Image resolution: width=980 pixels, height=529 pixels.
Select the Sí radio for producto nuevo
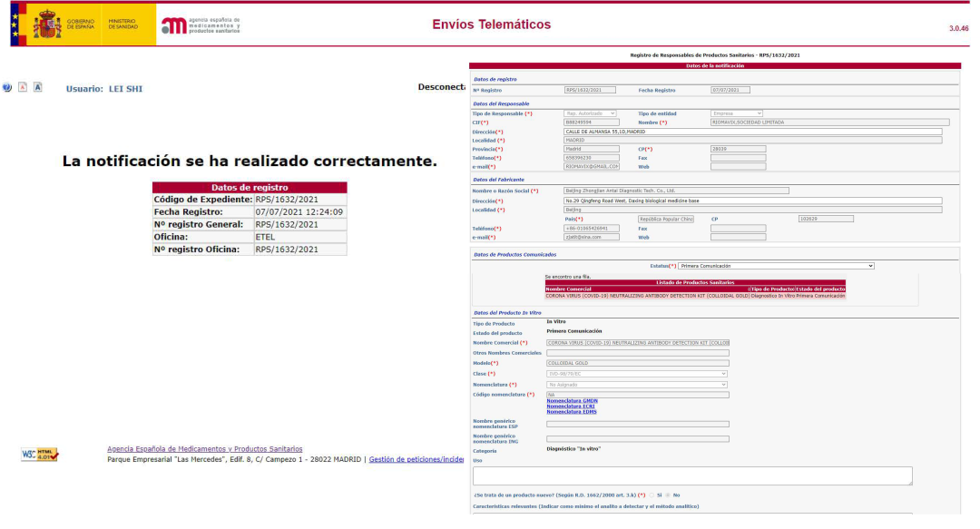point(652,495)
